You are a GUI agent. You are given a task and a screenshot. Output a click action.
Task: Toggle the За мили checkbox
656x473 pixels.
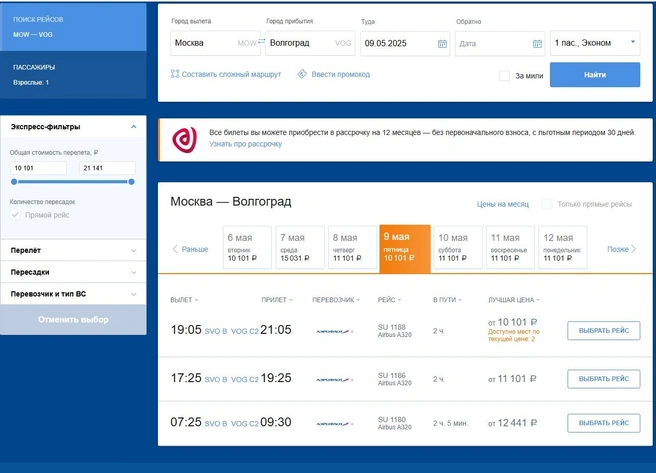pos(505,76)
